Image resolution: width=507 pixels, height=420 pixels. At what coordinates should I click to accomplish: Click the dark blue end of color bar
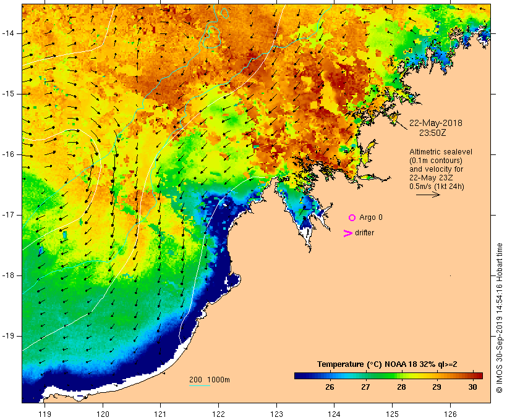pos(299,376)
